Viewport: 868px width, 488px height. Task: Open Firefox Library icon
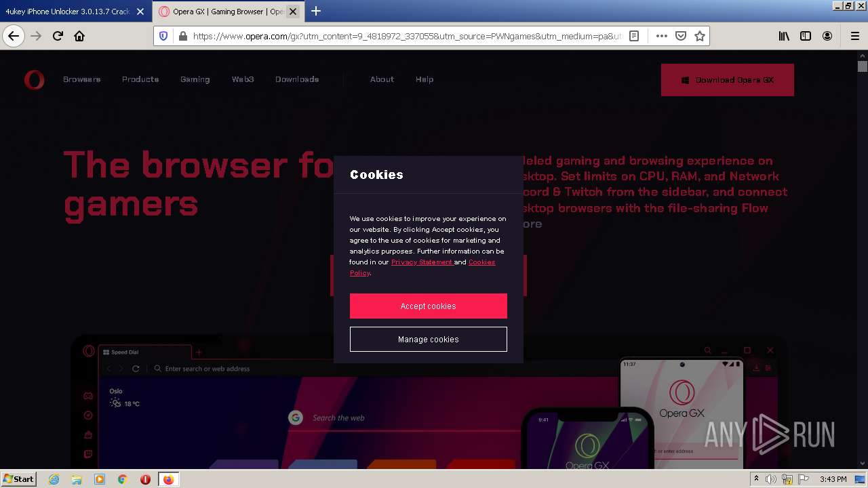click(x=784, y=36)
